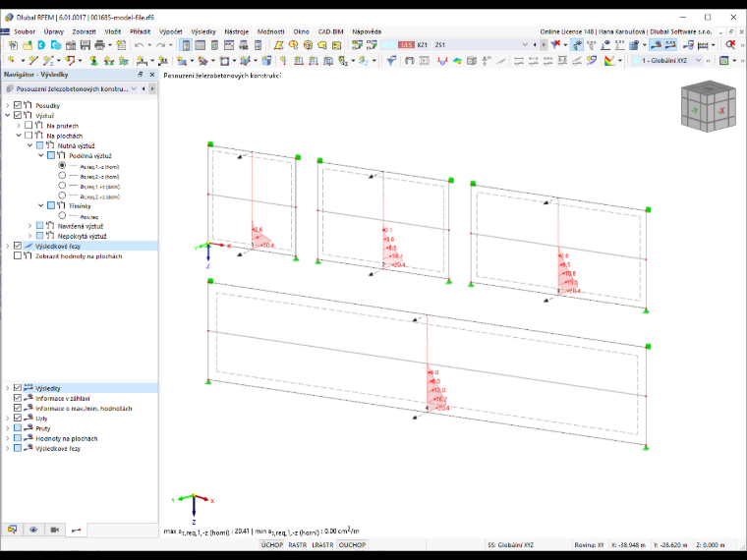Screen dimensions: 747x560
Task: Open the camera views tab in Navigator
Action: 54,530
